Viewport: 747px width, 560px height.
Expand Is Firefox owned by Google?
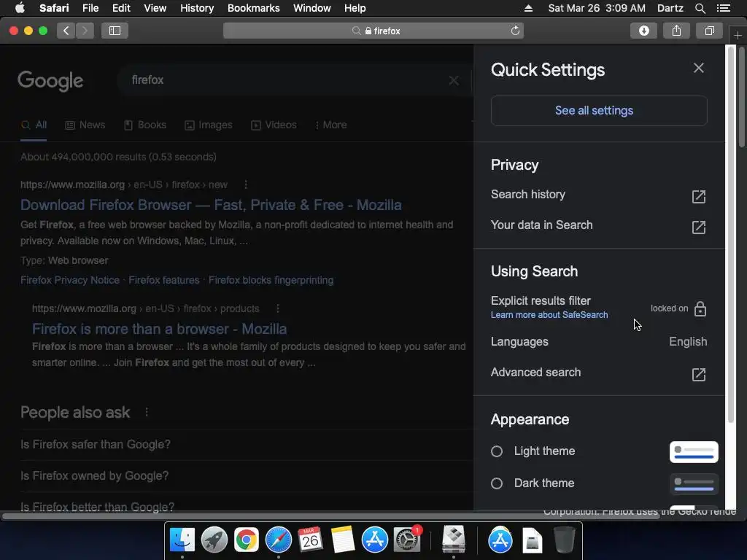click(x=247, y=476)
